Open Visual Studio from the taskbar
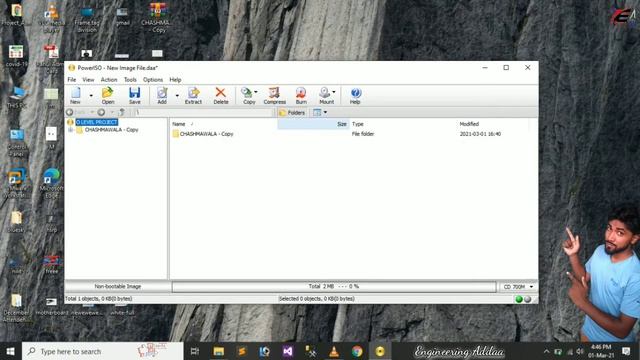Screen dimensions: 640x360 [x=288, y=351]
